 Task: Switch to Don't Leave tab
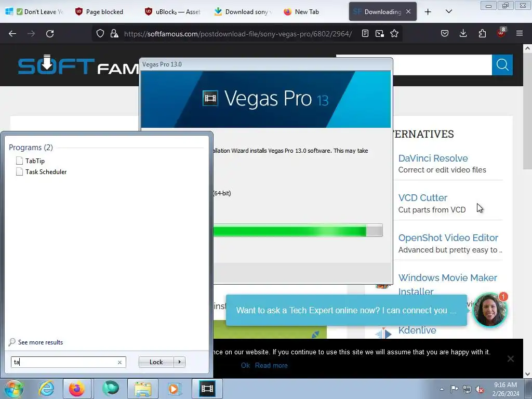(39, 12)
